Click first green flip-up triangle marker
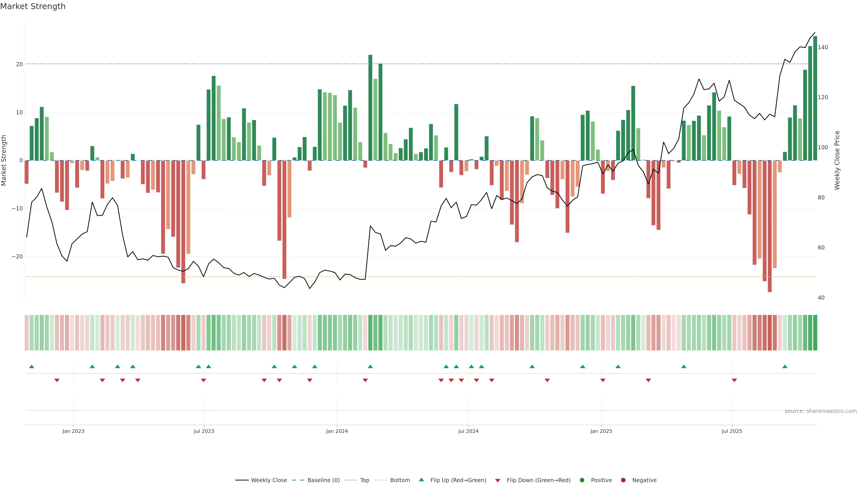This screenshot has height=488, width=868. (x=32, y=366)
